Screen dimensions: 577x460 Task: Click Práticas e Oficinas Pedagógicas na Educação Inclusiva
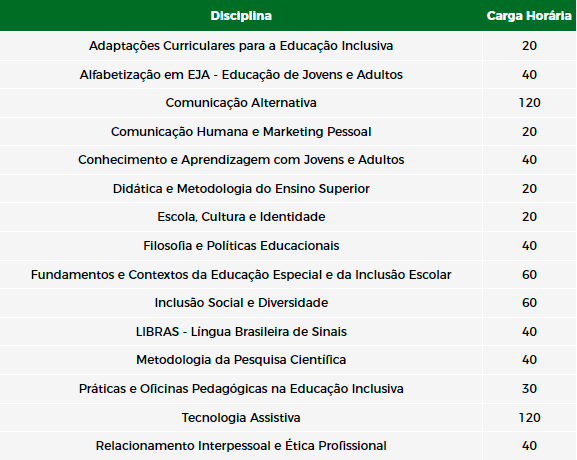tap(241, 389)
